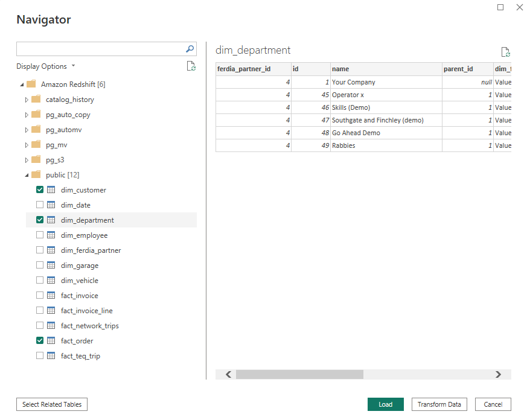527x420 pixels.
Task: Collapse the Amazon Redshift node arrow
Action: [x=22, y=84]
